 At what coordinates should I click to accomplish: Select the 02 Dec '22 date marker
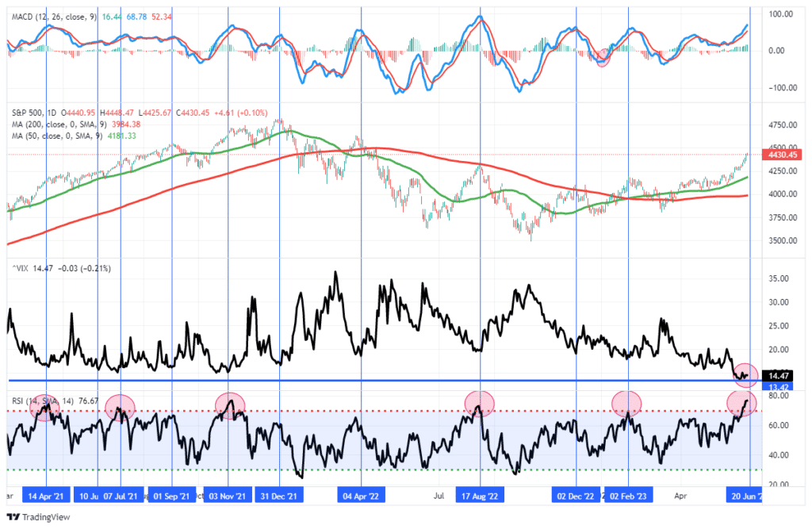576,496
